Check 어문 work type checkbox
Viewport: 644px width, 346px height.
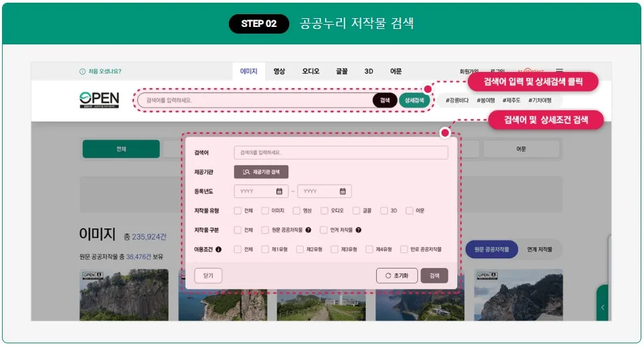coord(409,211)
